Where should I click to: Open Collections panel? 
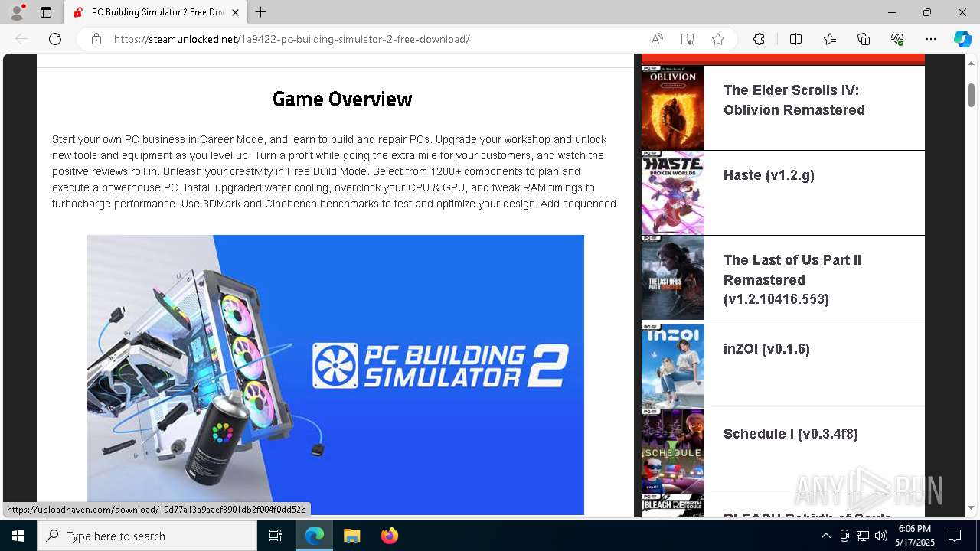(x=864, y=39)
